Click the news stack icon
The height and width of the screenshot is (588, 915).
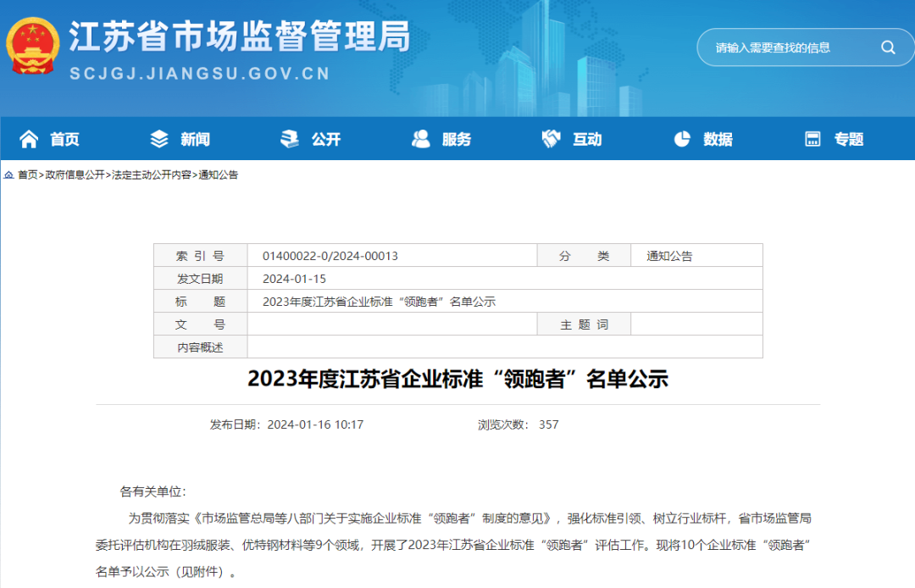click(x=159, y=139)
